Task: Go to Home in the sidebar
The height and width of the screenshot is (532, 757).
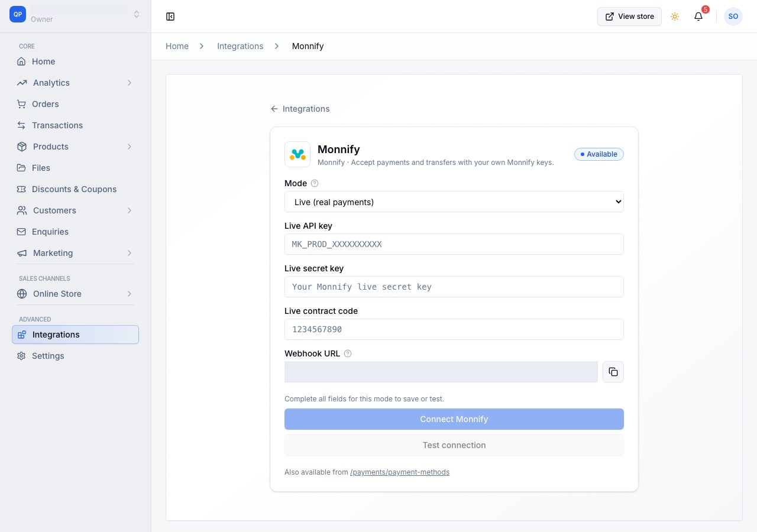Action: [75, 61]
